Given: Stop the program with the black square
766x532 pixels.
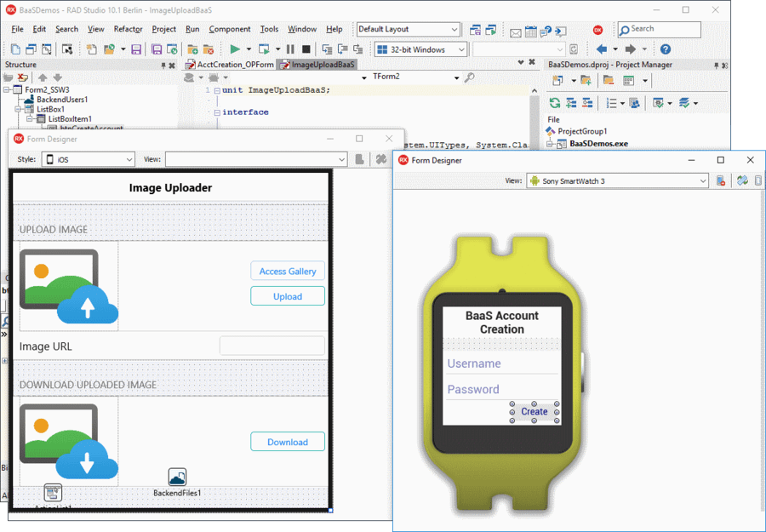Looking at the screenshot, I should click(x=306, y=49).
